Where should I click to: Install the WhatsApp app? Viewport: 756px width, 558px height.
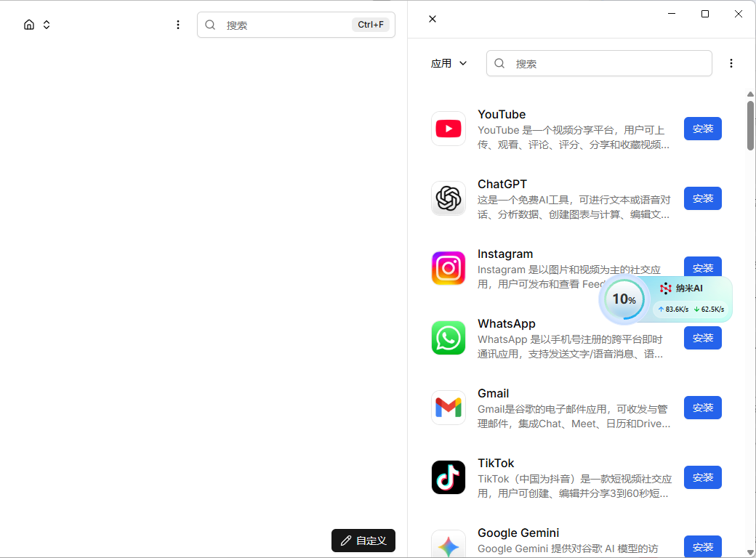point(702,338)
